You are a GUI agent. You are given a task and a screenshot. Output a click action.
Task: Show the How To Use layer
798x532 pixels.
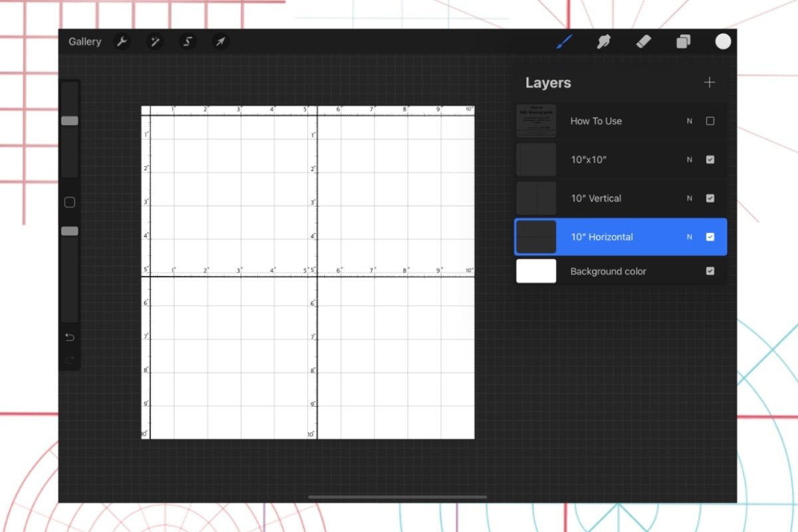coord(710,121)
